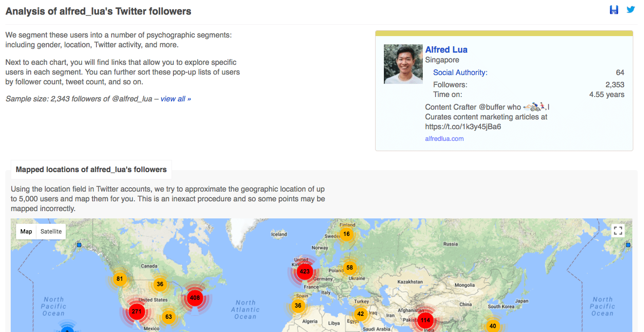Viewport: 644px width, 332px height.
Task: Click the 40 cluster in Southeast Asia
Action: pyautogui.click(x=492, y=326)
